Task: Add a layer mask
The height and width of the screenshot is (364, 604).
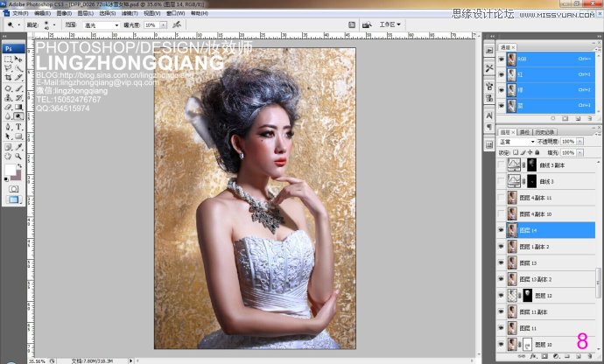Action: point(544,356)
